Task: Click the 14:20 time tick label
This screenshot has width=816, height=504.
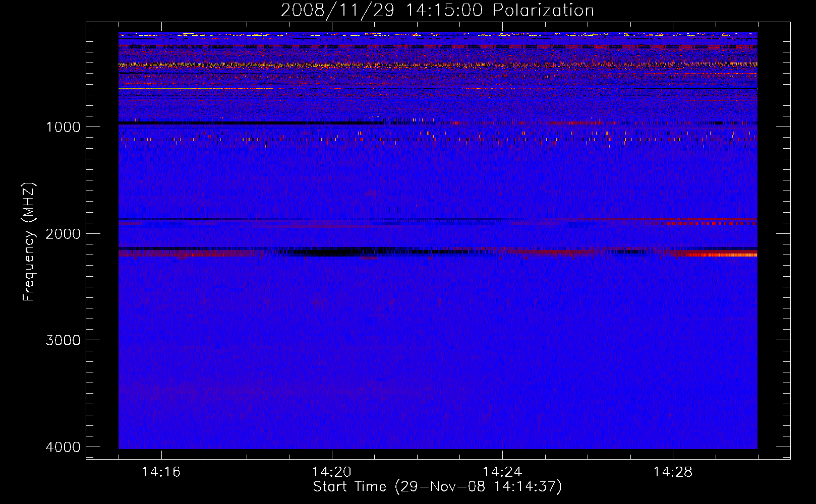Action: (x=331, y=472)
